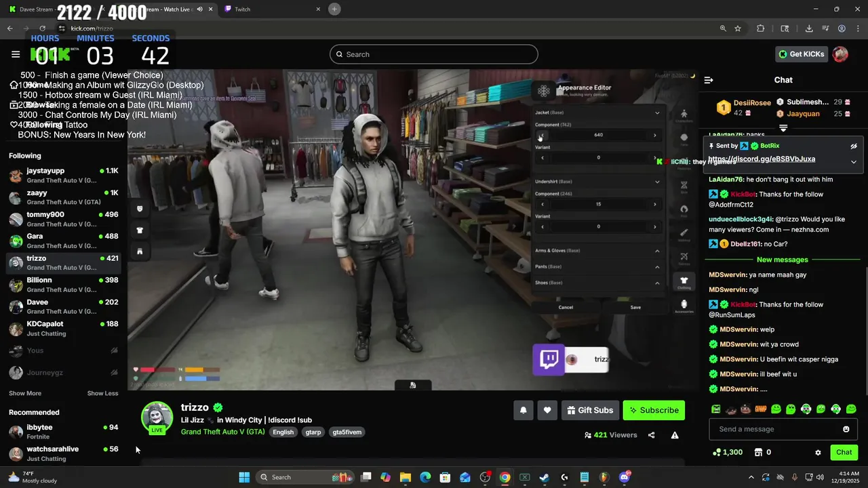Expand the Shoes section
Image resolution: width=868 pixels, height=488 pixels.
coord(656,283)
